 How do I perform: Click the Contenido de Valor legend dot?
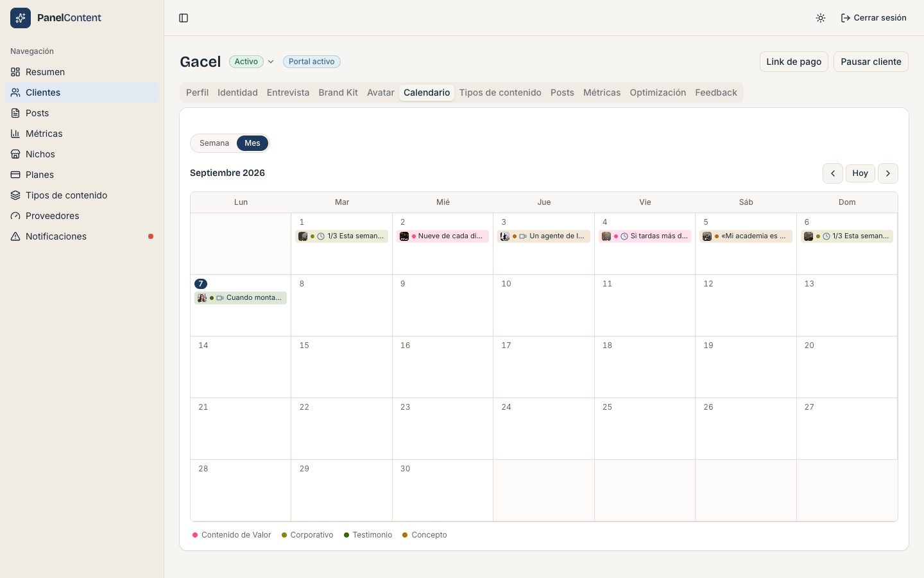[x=195, y=535]
